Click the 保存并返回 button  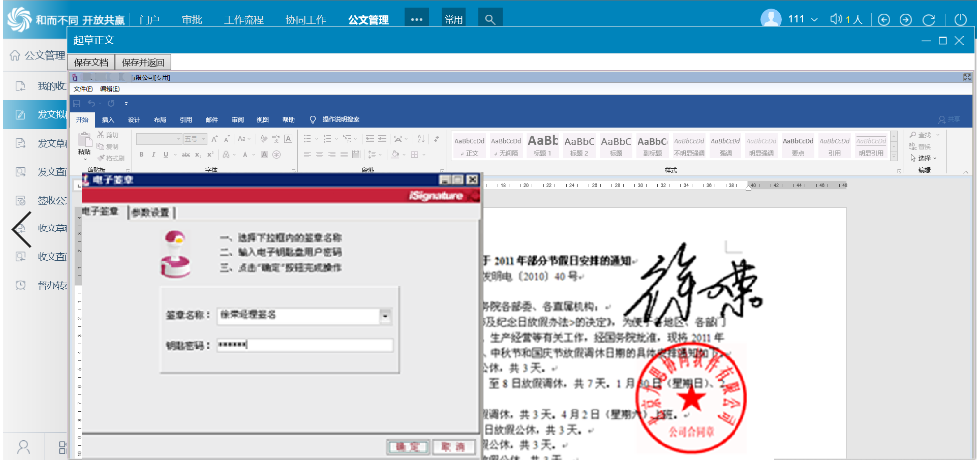pyautogui.click(x=143, y=63)
